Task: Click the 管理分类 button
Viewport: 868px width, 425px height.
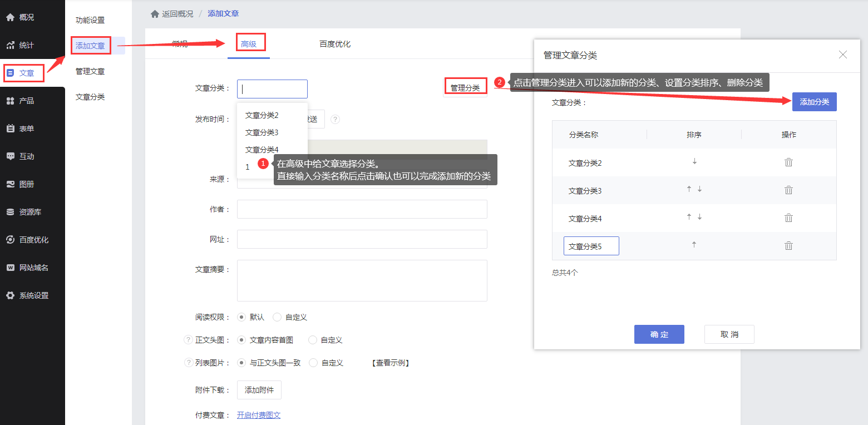Action: (x=465, y=88)
